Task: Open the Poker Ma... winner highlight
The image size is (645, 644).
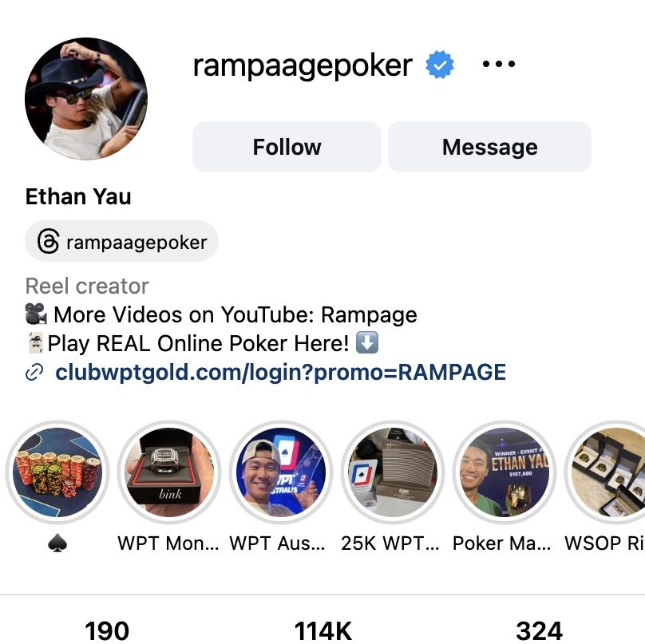Action: 505,472
